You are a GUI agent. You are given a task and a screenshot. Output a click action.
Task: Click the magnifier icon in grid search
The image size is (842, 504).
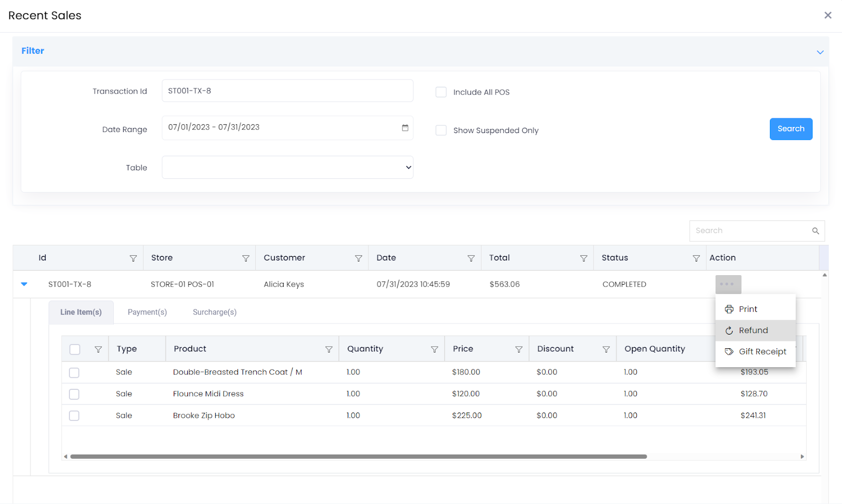coord(815,231)
